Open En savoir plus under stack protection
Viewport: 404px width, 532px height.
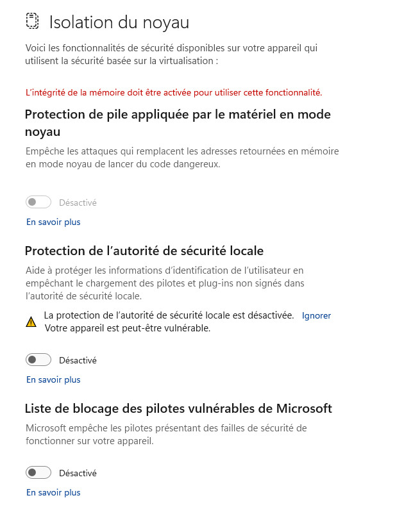click(x=53, y=222)
